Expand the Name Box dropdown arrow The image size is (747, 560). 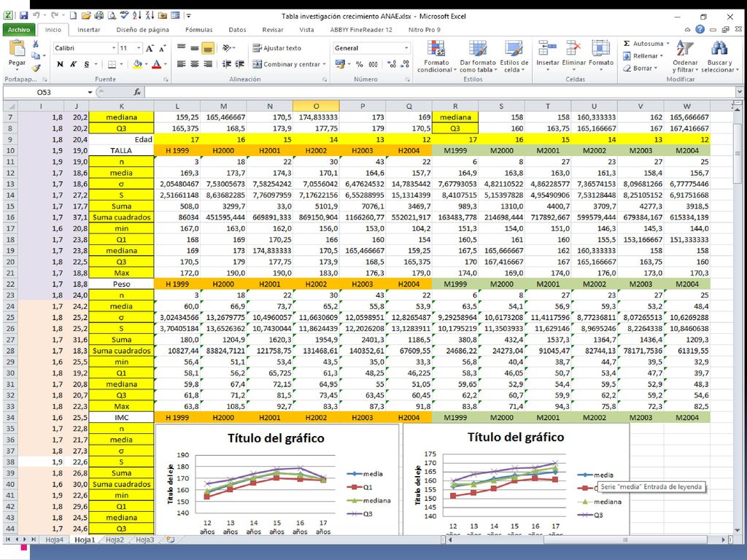point(90,92)
